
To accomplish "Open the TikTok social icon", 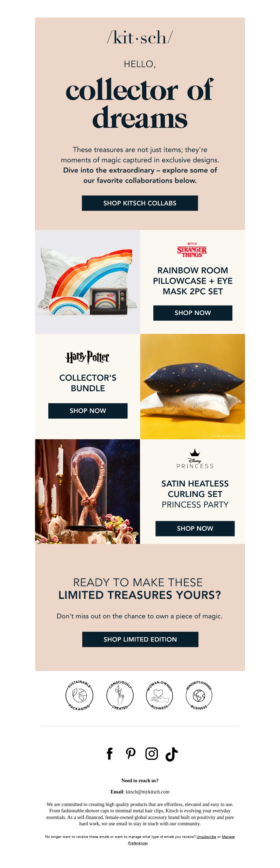I will pyautogui.click(x=171, y=754).
